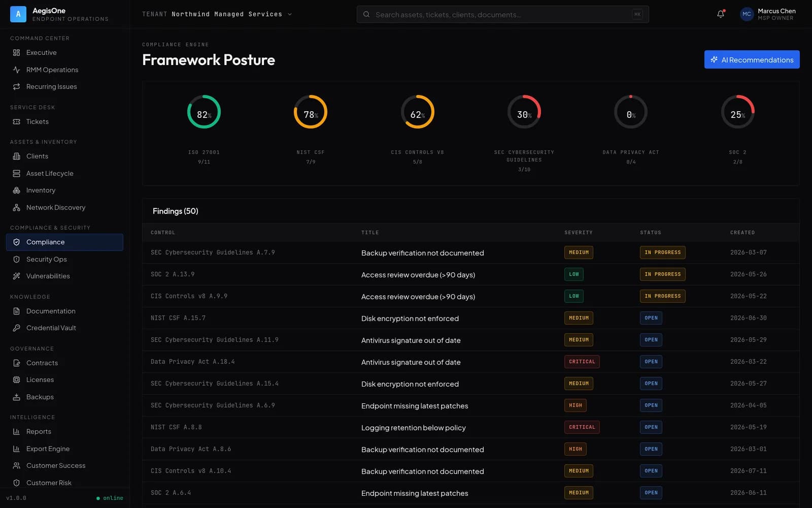
Task: Open finding SEC Cybersecurity Guidelines A.11.9
Action: click(470, 340)
